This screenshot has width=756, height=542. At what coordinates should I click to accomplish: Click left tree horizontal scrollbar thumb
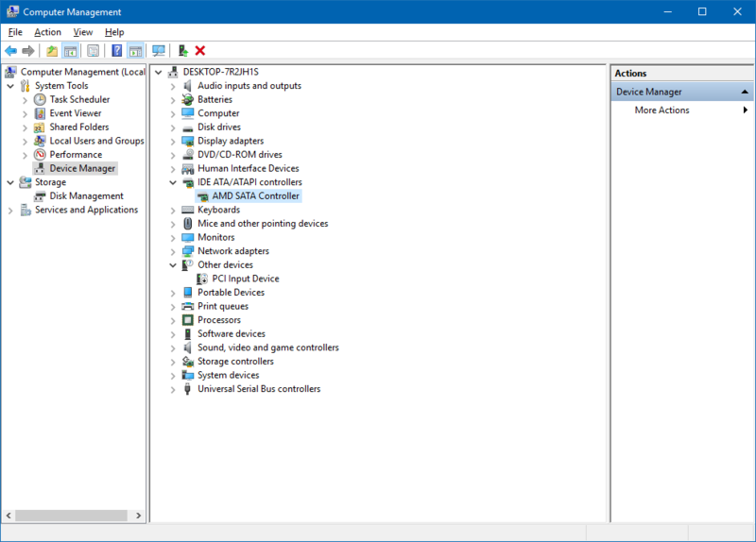(x=71, y=516)
